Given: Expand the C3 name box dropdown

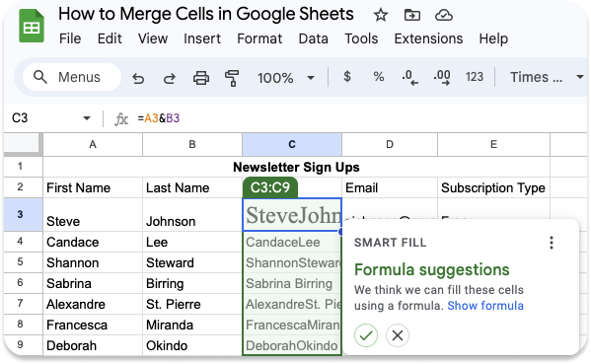Looking at the screenshot, I should (86, 118).
